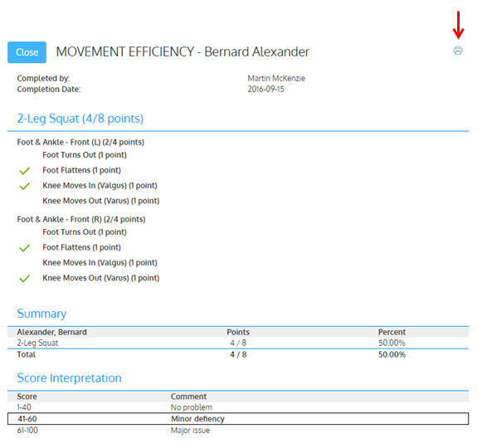Click 'Foot Turns Out' under Front (R)
Image resolution: width=492 pixels, height=448 pixels.
tap(85, 232)
